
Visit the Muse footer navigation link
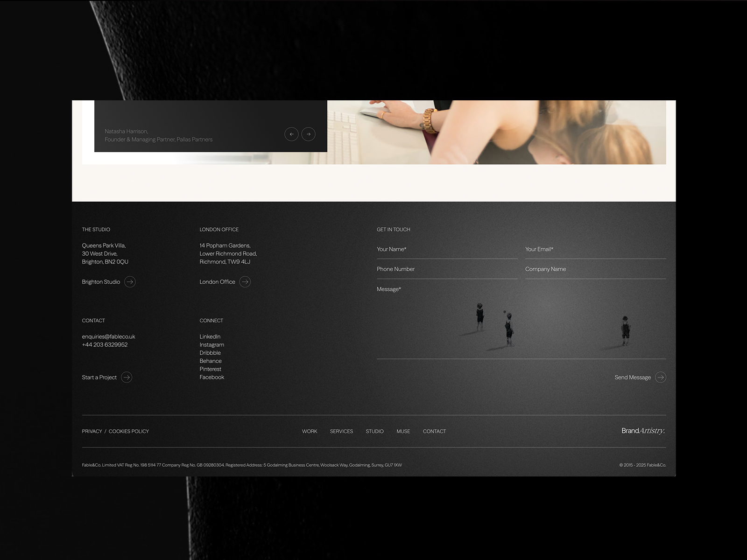tap(403, 432)
